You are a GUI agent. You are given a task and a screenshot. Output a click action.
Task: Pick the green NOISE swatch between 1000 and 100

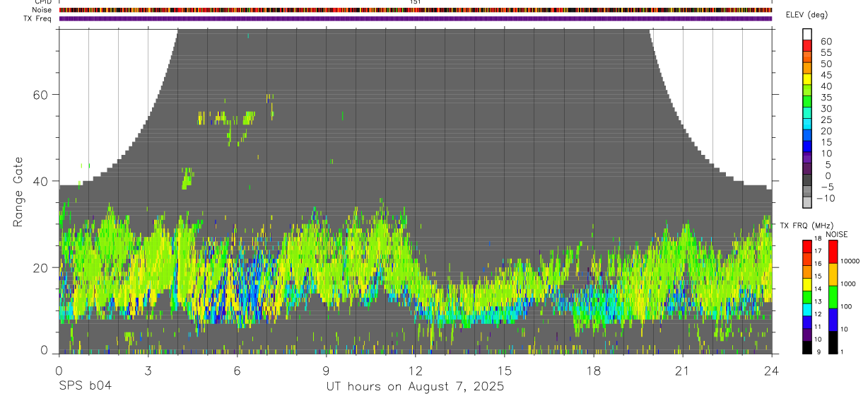pos(833,297)
